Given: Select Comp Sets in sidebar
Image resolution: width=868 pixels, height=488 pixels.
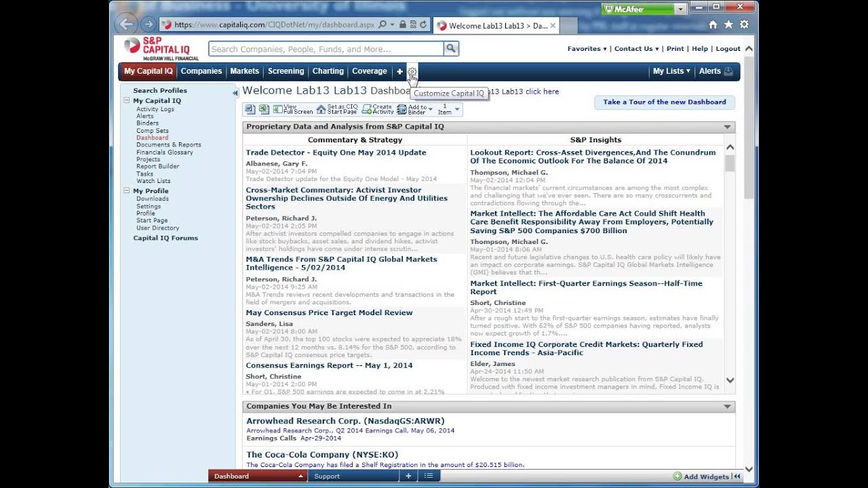Looking at the screenshot, I should 153,131.
